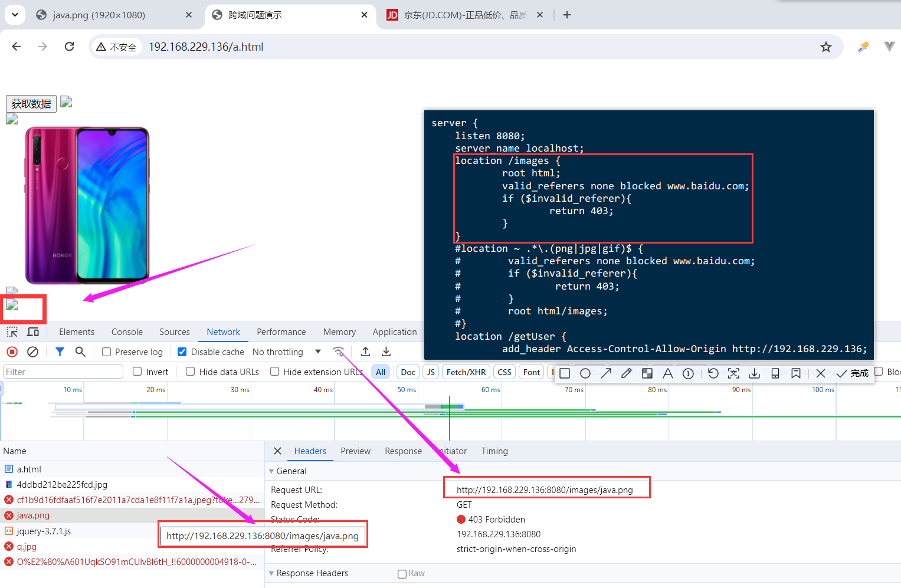Open the No throttling dropdown
Screen dimensions: 901x588
coord(287,352)
